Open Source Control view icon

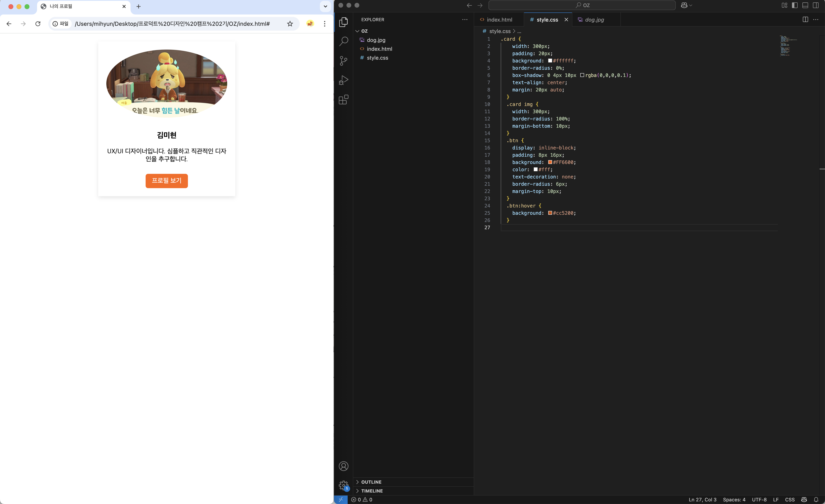344,61
